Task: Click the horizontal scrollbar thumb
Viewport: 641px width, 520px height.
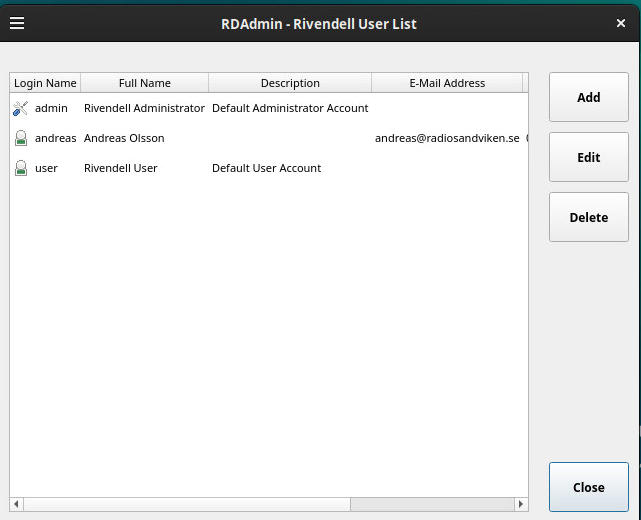Action: tap(187, 504)
